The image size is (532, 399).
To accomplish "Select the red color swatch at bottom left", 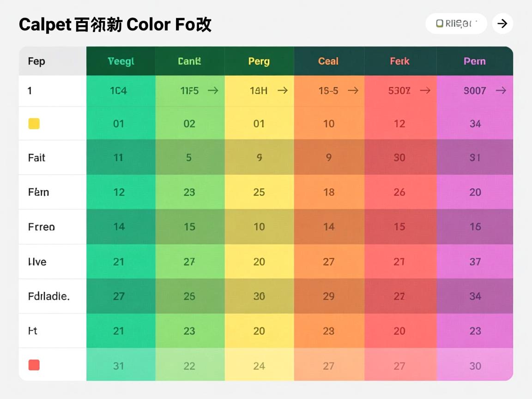I will (x=34, y=364).
